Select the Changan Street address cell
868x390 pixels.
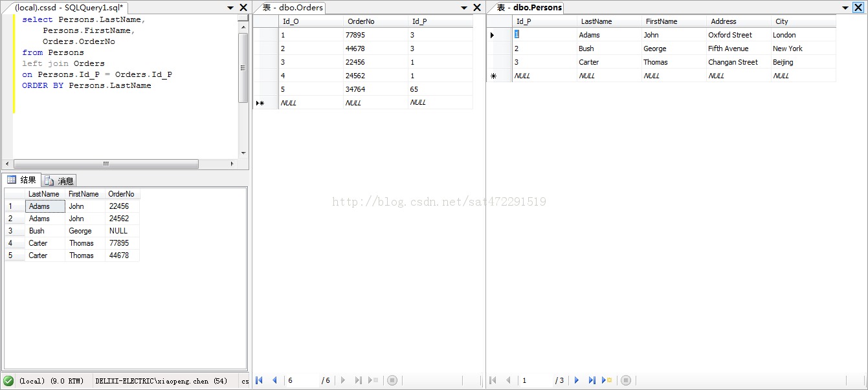pos(739,62)
